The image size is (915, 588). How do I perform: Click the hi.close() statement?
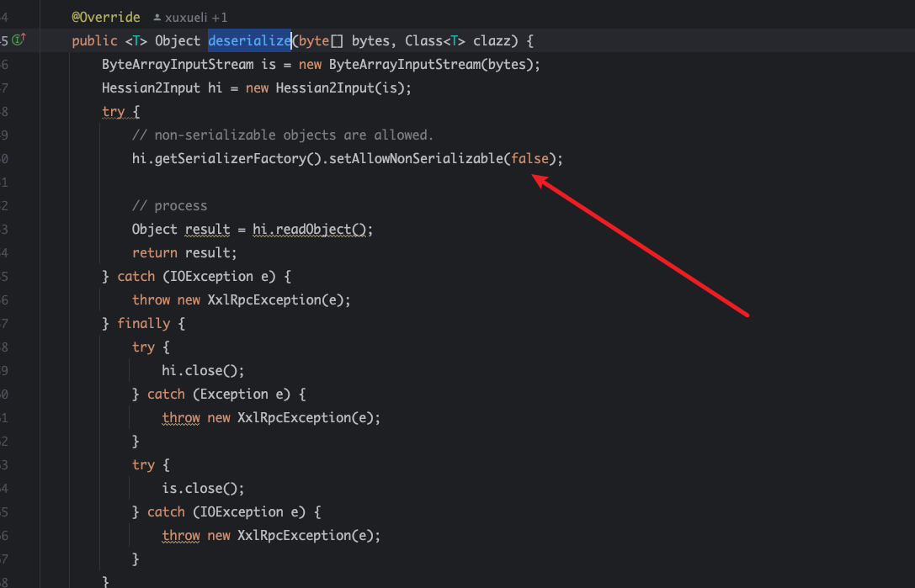click(x=203, y=370)
